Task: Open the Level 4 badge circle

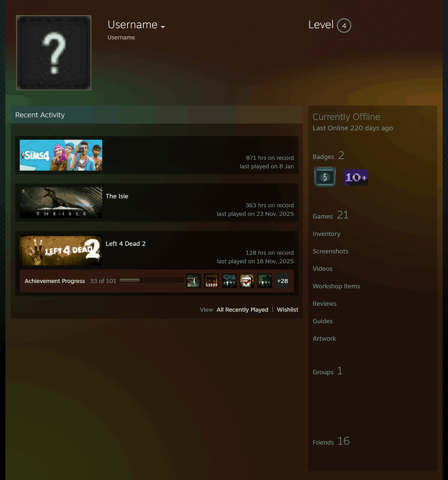Action: pos(344,25)
